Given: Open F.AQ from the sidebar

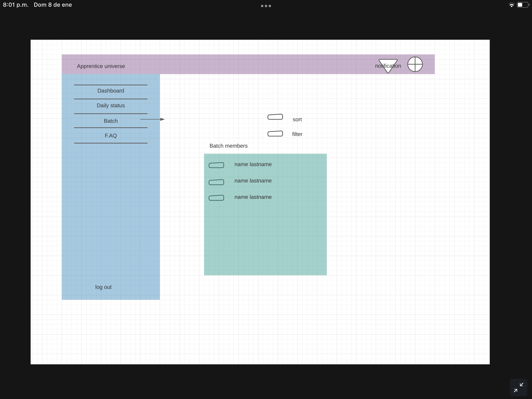Looking at the screenshot, I should [111, 136].
